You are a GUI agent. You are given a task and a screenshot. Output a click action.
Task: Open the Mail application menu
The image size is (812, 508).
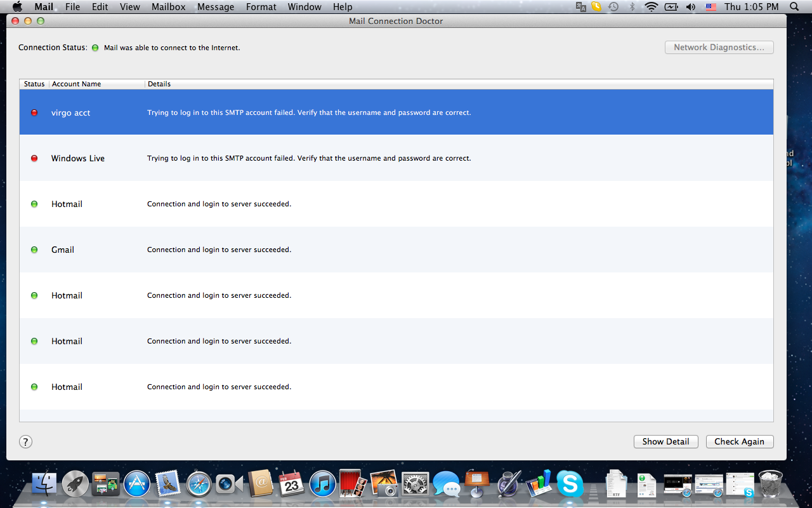tap(44, 7)
